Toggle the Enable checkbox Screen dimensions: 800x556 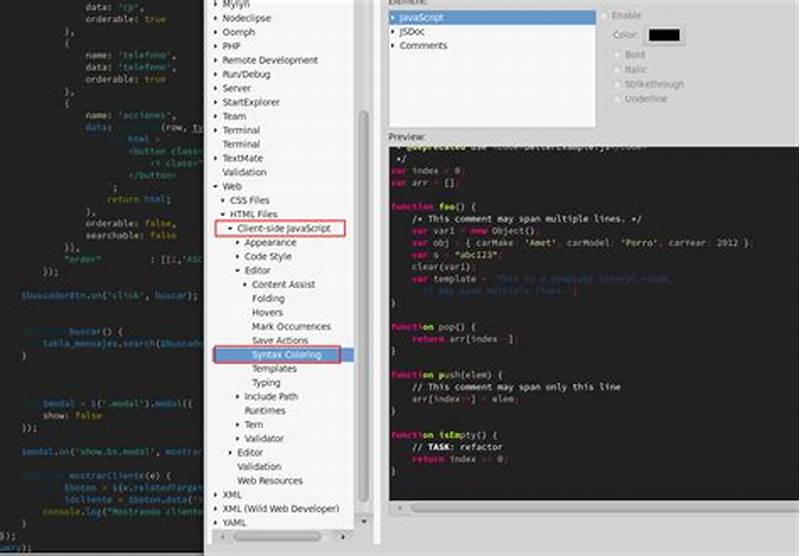pos(605,16)
